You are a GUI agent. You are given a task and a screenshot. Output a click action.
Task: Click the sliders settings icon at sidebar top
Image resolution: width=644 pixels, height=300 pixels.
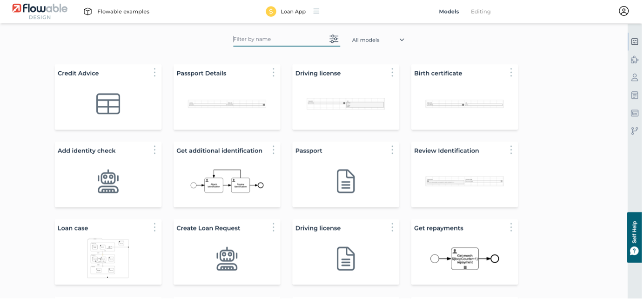pyautogui.click(x=635, y=41)
